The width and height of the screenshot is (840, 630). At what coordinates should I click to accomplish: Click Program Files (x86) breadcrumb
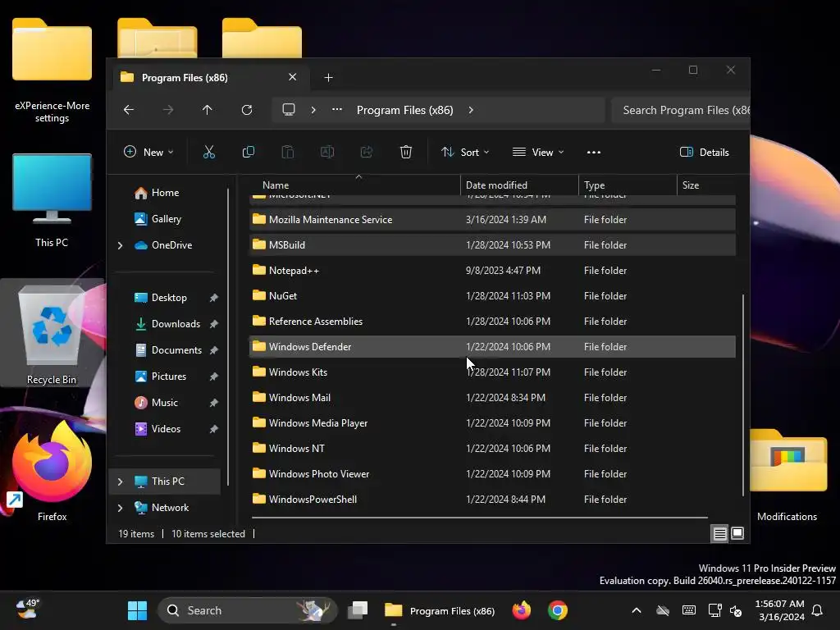405,110
